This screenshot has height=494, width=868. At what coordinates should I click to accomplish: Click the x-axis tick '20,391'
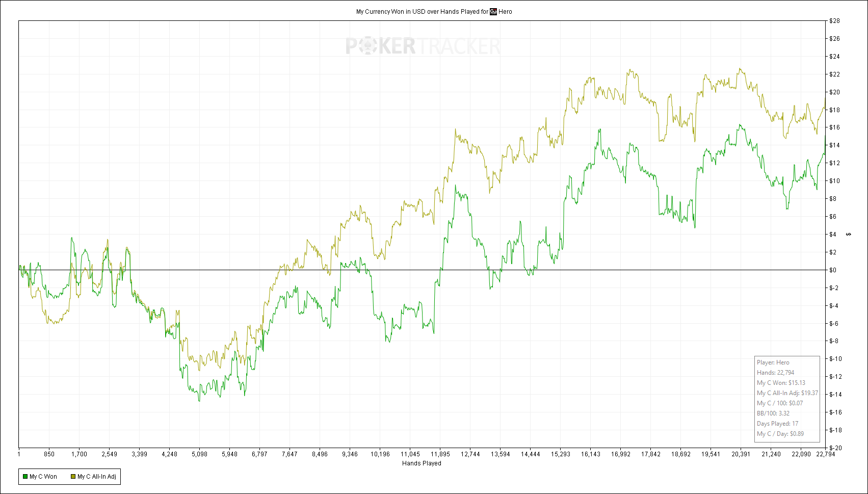pyautogui.click(x=741, y=454)
